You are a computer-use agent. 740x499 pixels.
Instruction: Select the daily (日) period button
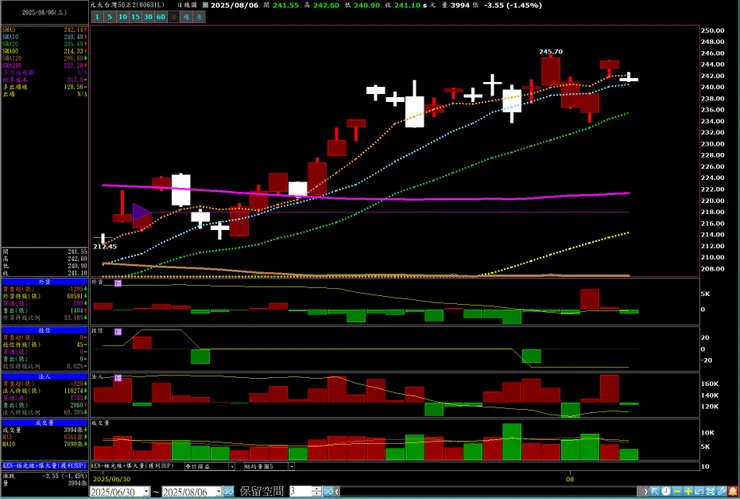point(174,17)
